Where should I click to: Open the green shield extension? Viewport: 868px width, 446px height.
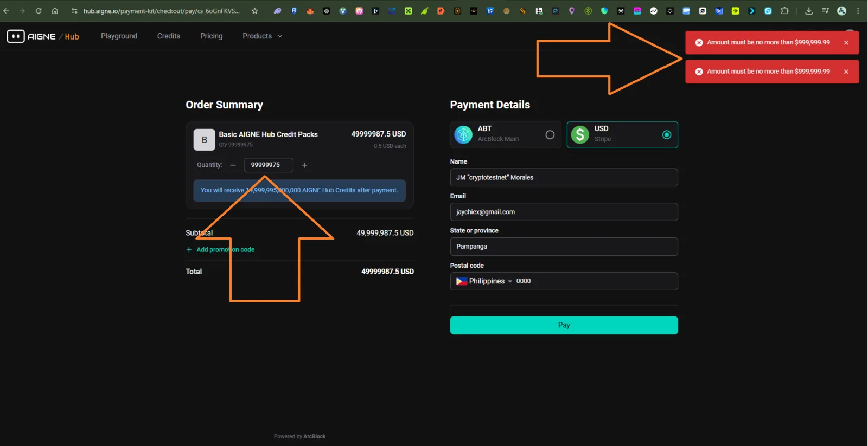[x=604, y=11]
